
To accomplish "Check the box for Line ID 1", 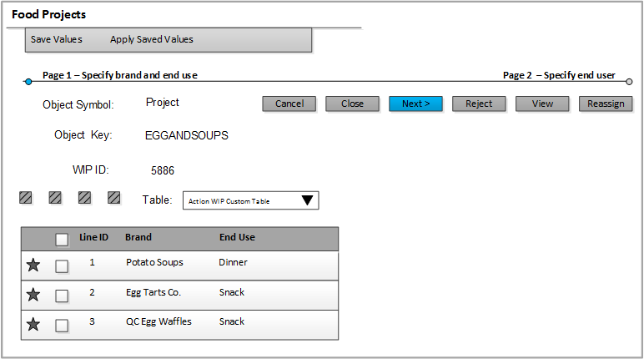I will point(62,266).
